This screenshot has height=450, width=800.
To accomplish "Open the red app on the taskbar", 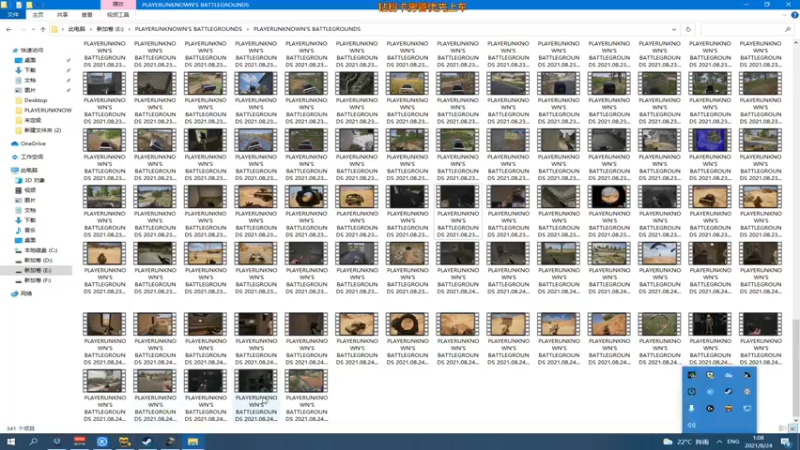I will click(79, 442).
